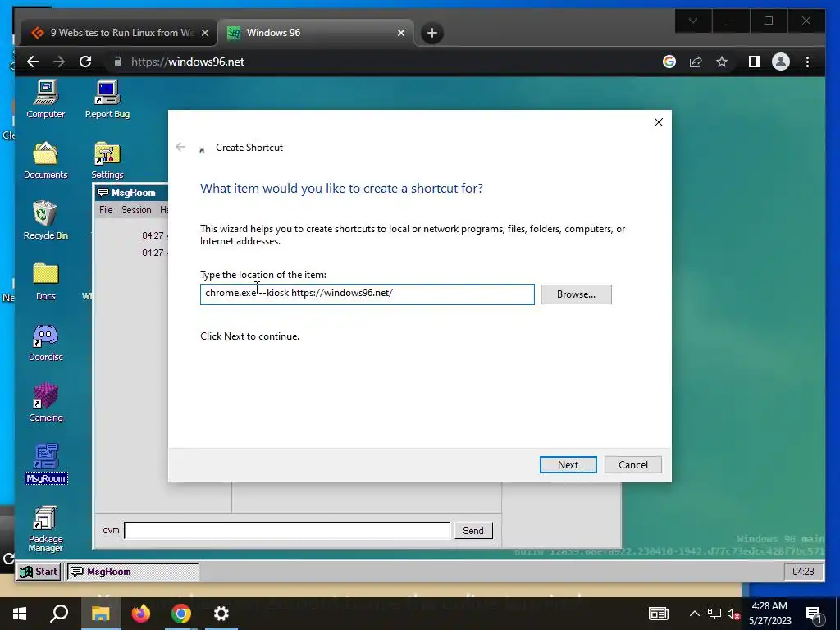Click the Google icon in address bar

669,62
